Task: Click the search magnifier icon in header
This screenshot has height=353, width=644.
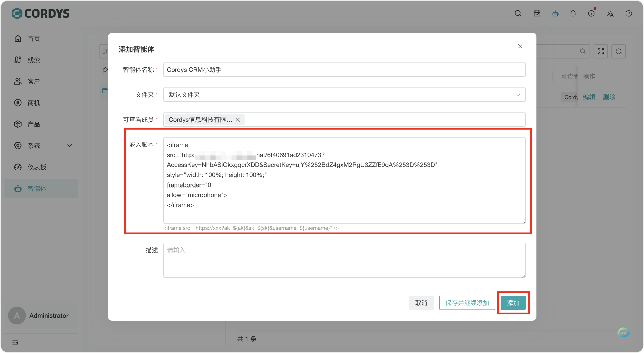Action: (518, 14)
